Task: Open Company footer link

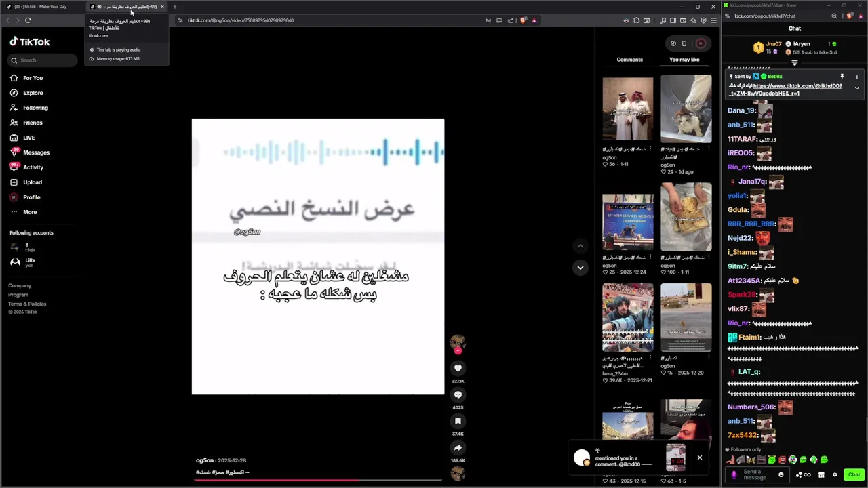Action: tap(20, 285)
